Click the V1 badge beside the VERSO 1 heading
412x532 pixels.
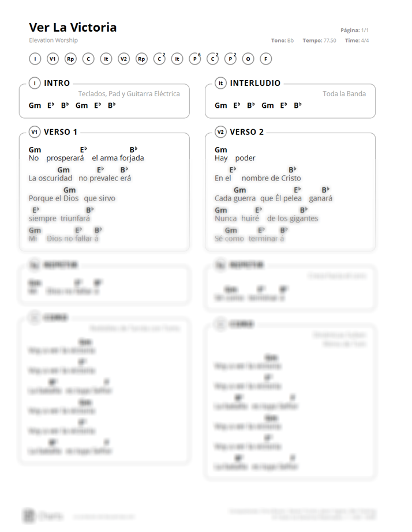35,132
